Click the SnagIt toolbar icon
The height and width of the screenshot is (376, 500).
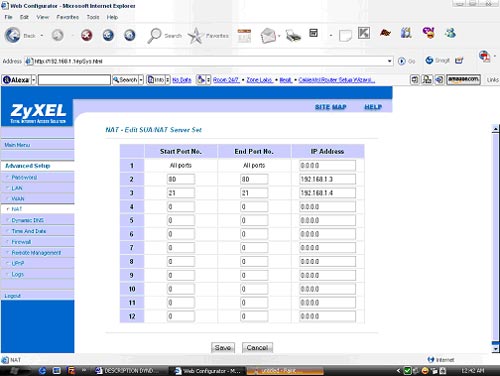(437, 60)
